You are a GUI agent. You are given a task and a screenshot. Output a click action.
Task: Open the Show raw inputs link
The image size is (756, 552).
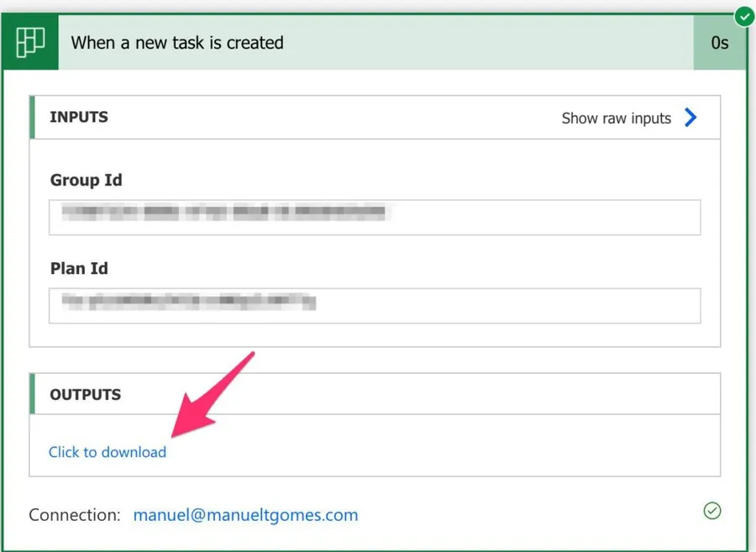[616, 118]
